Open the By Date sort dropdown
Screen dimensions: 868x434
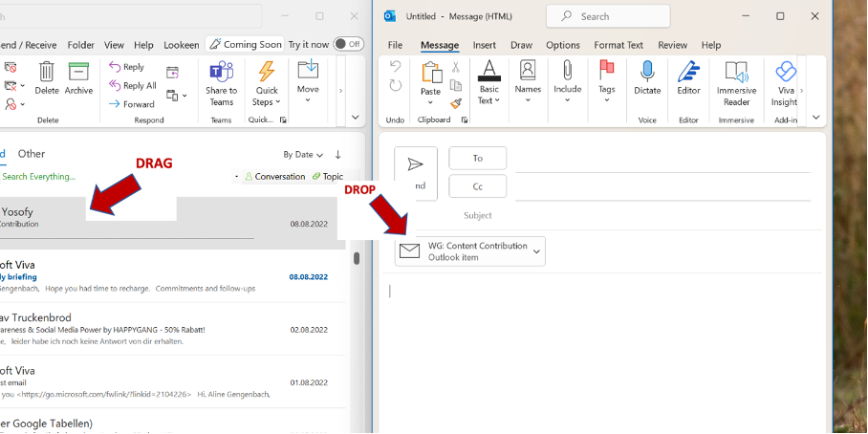(x=303, y=155)
